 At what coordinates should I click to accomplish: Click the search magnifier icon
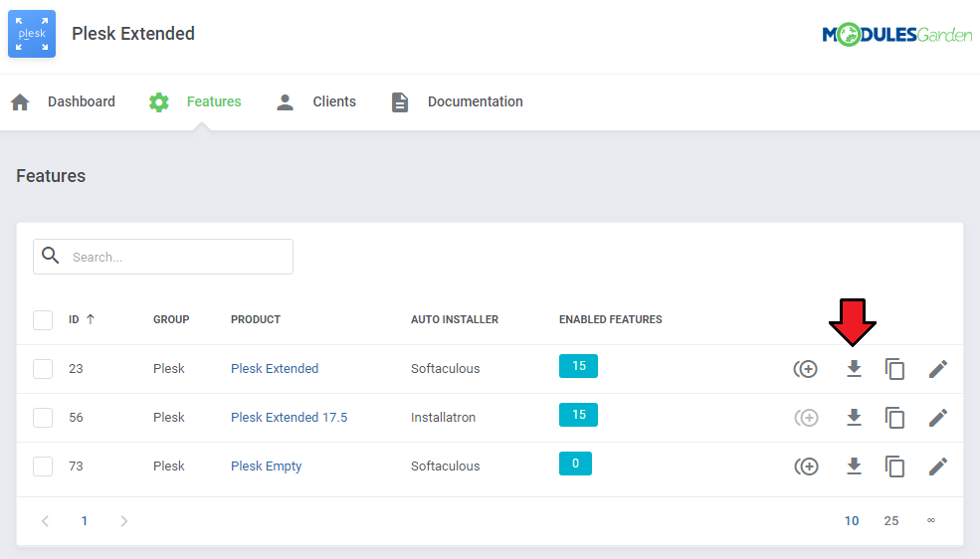pyautogui.click(x=51, y=256)
